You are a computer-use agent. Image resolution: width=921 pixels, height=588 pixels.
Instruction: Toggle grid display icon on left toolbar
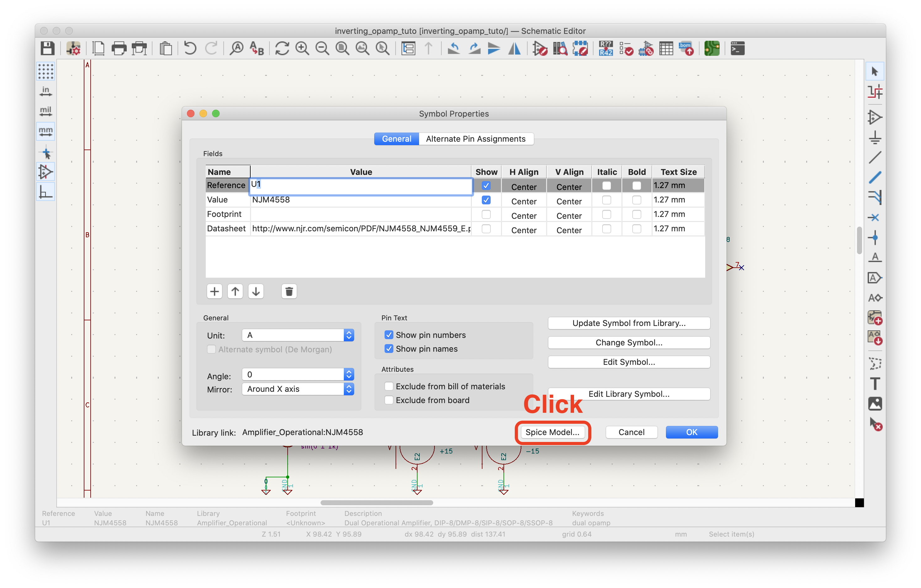coord(45,71)
